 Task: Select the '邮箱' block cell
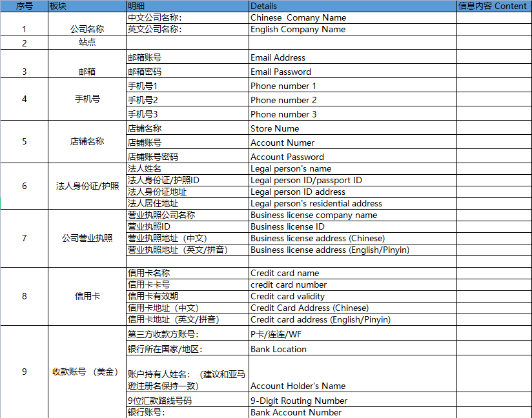pyautogui.click(x=87, y=64)
